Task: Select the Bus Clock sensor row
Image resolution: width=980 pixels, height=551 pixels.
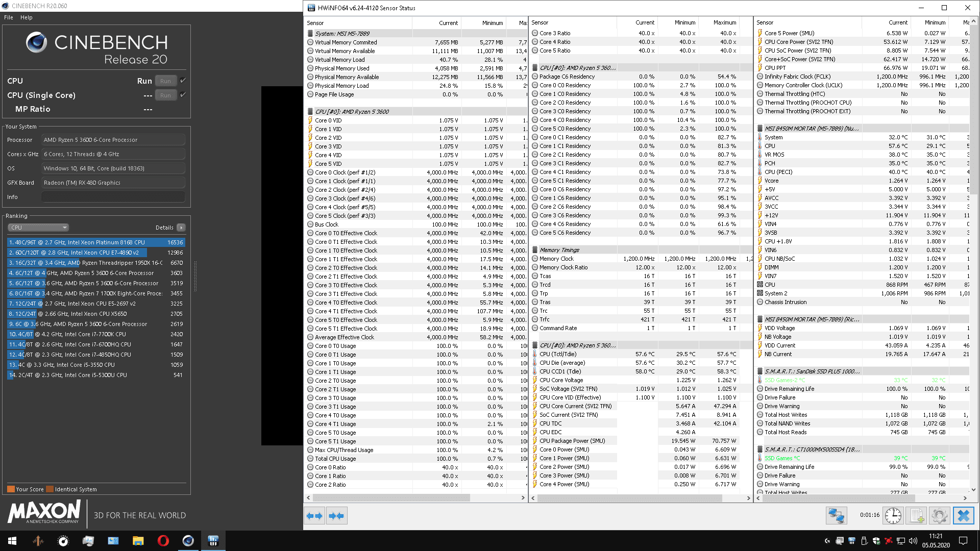Action: pyautogui.click(x=416, y=224)
